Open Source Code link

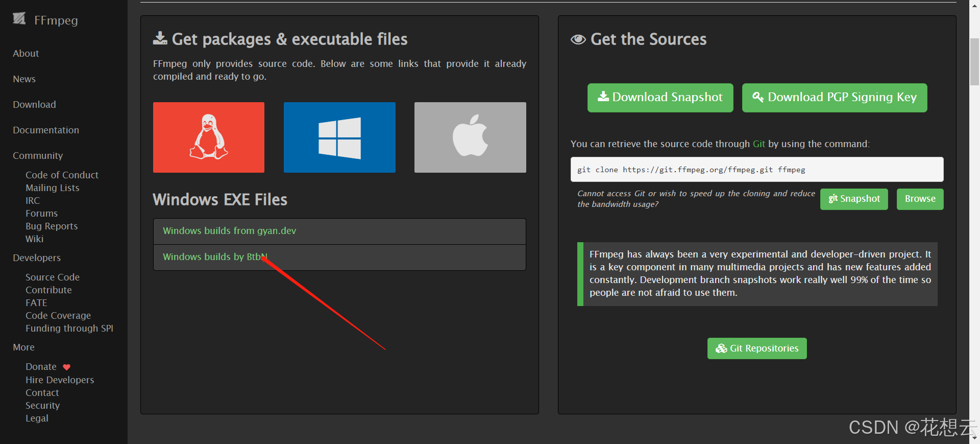click(53, 277)
